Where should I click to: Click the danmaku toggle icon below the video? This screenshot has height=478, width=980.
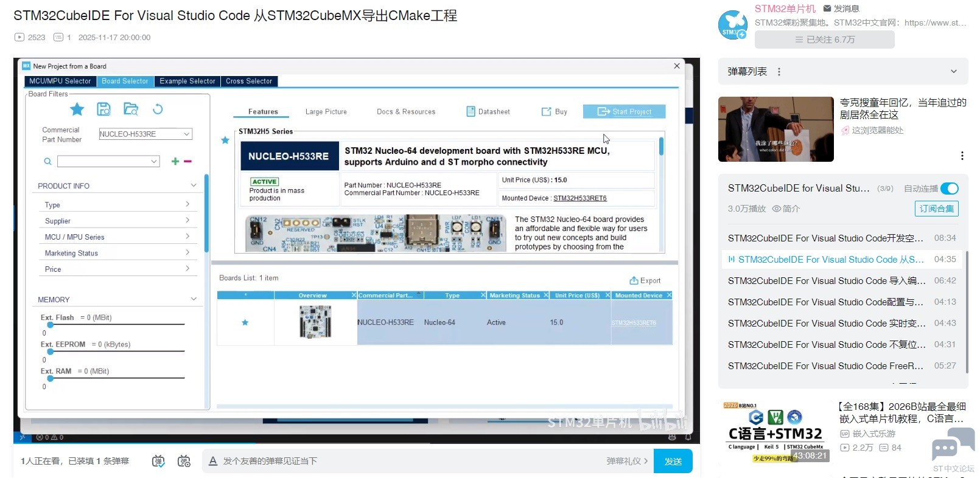point(158,461)
